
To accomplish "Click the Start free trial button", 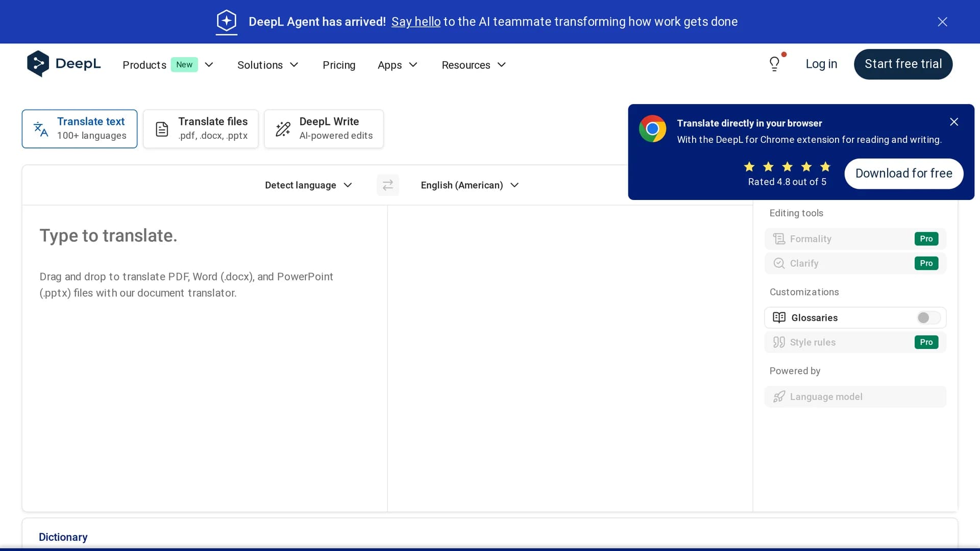I will point(903,64).
